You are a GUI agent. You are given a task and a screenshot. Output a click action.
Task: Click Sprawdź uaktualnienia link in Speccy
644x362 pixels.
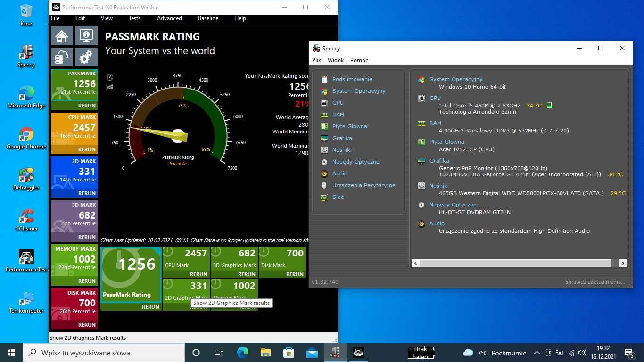[x=595, y=282]
